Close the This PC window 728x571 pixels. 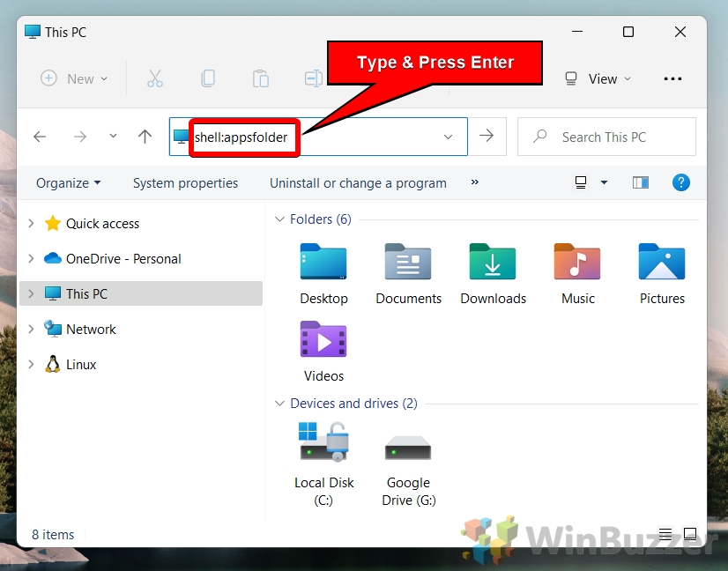[x=680, y=32]
